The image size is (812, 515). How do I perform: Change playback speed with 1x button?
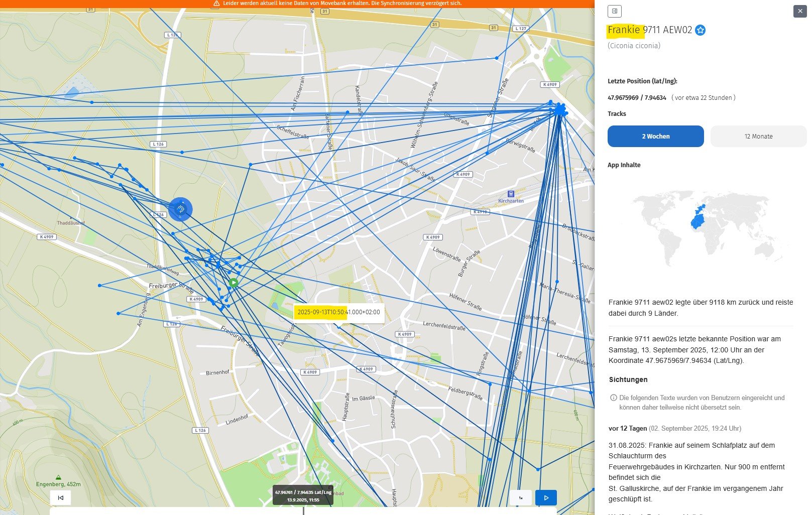(521, 498)
